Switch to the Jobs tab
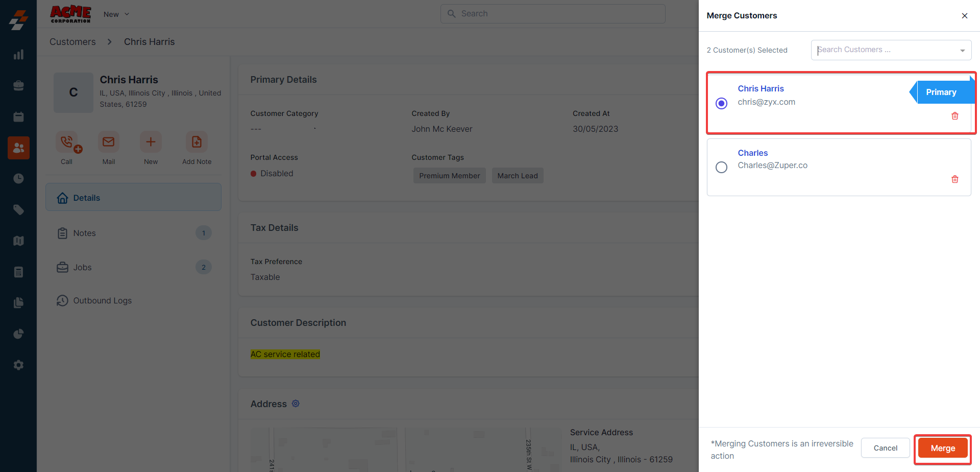Viewport: 980px width, 472px height. click(x=82, y=267)
